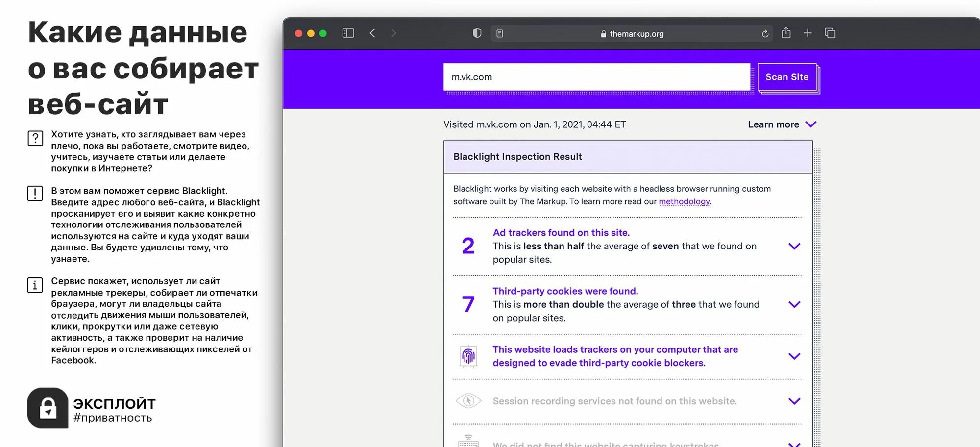Open the Share icon in the Safari toolbar
980x447 pixels.
786,33
